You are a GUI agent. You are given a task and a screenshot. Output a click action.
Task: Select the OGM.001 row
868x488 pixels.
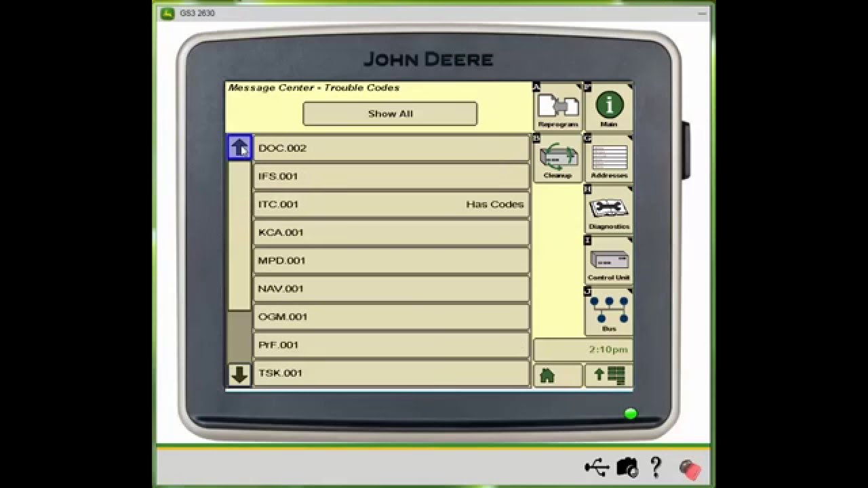(391, 317)
